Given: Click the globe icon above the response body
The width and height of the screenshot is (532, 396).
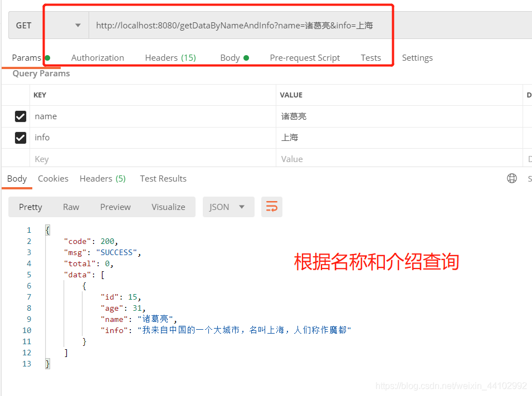Looking at the screenshot, I should [x=511, y=178].
